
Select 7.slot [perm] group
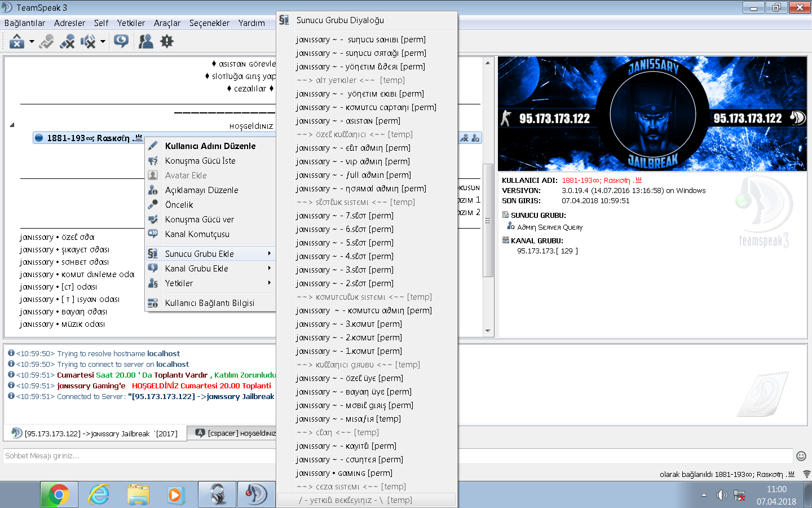367,216
